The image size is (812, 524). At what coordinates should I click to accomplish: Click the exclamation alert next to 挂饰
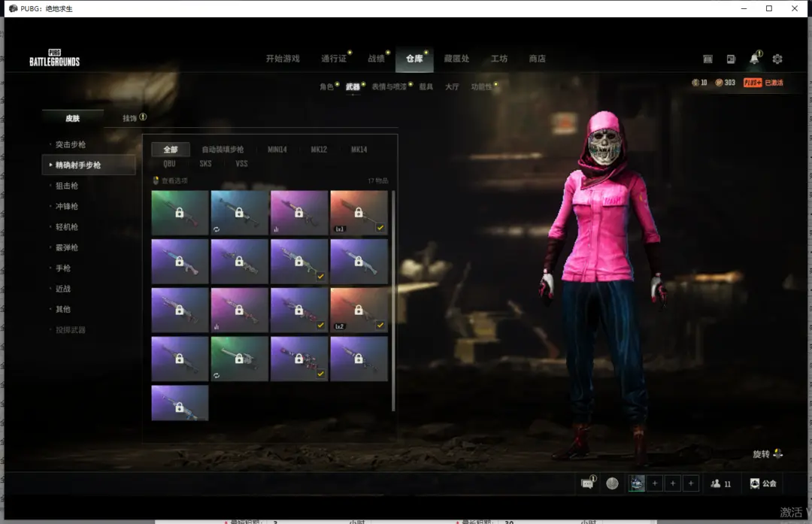(143, 117)
